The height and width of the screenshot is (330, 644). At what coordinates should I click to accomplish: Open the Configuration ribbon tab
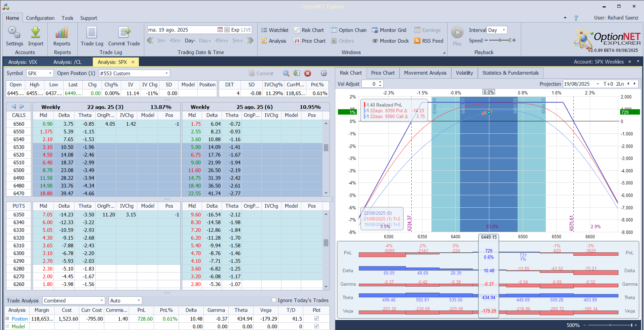(40, 18)
